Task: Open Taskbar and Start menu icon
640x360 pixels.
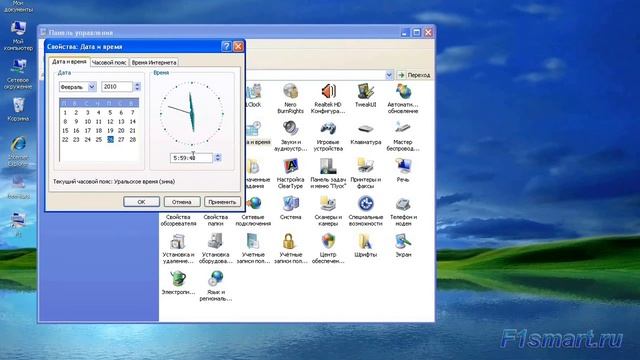Action: tap(328, 173)
